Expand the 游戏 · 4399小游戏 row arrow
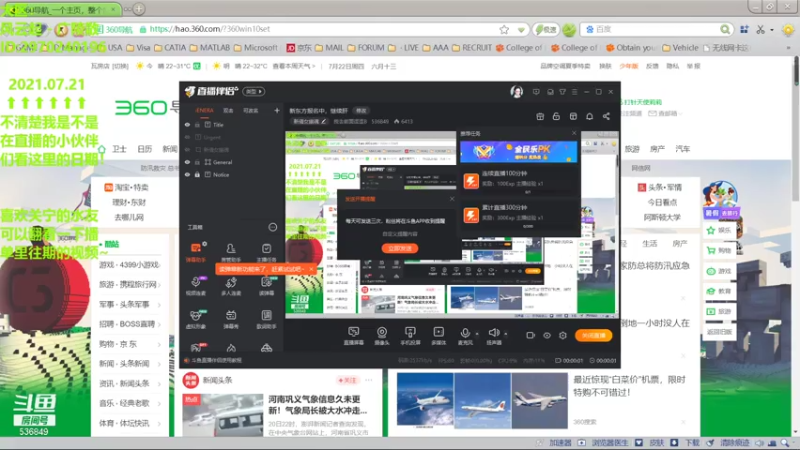 coord(159,265)
